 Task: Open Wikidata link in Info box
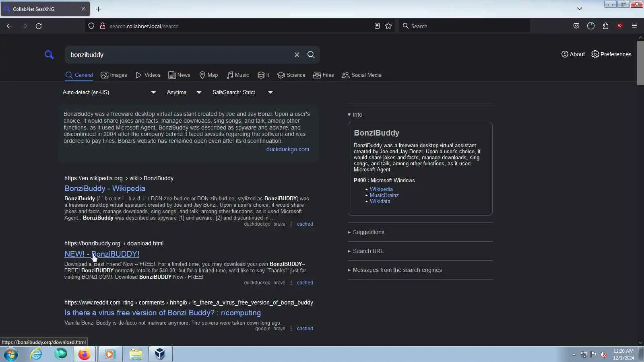pyautogui.click(x=380, y=202)
